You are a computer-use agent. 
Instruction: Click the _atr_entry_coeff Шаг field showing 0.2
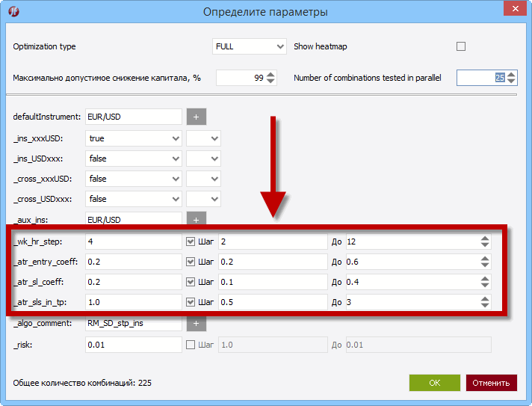[x=273, y=262]
